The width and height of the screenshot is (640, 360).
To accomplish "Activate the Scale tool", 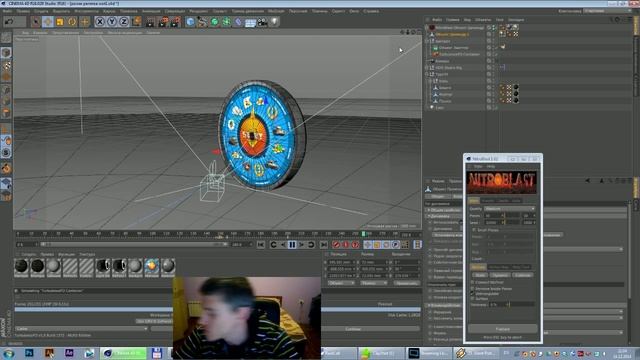I will point(60,22).
